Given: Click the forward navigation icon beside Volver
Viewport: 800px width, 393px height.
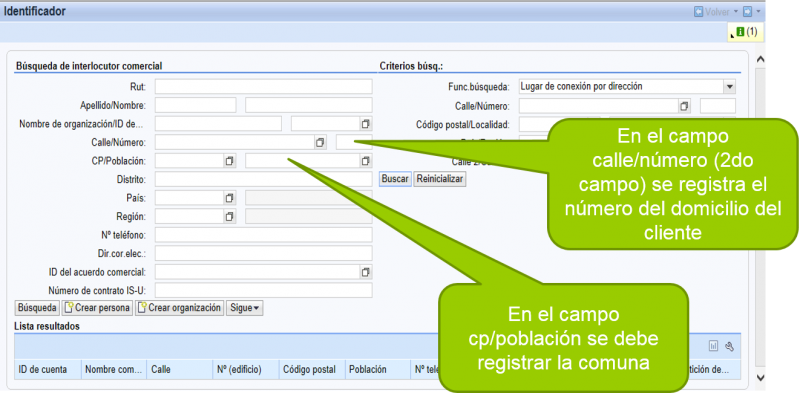Looking at the screenshot, I should coord(748,12).
